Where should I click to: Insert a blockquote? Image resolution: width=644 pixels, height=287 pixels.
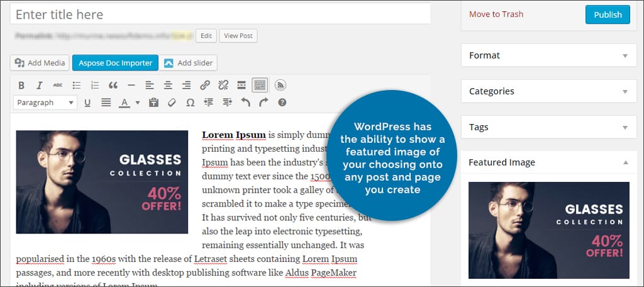113,86
